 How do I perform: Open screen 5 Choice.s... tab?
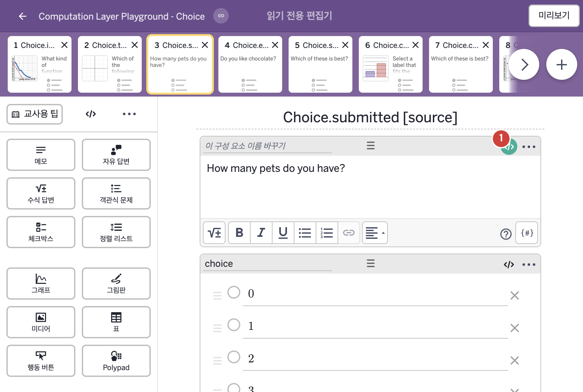[x=320, y=64]
